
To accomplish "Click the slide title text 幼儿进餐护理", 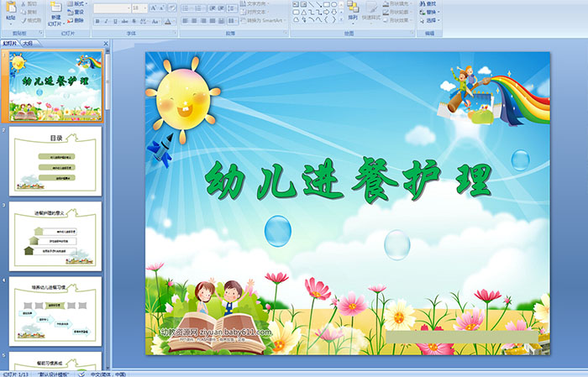I will point(349,181).
